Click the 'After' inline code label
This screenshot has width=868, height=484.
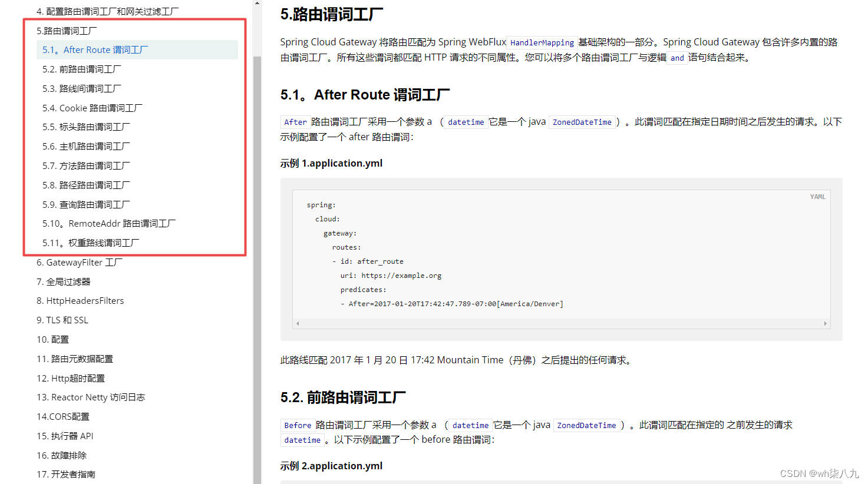click(295, 122)
